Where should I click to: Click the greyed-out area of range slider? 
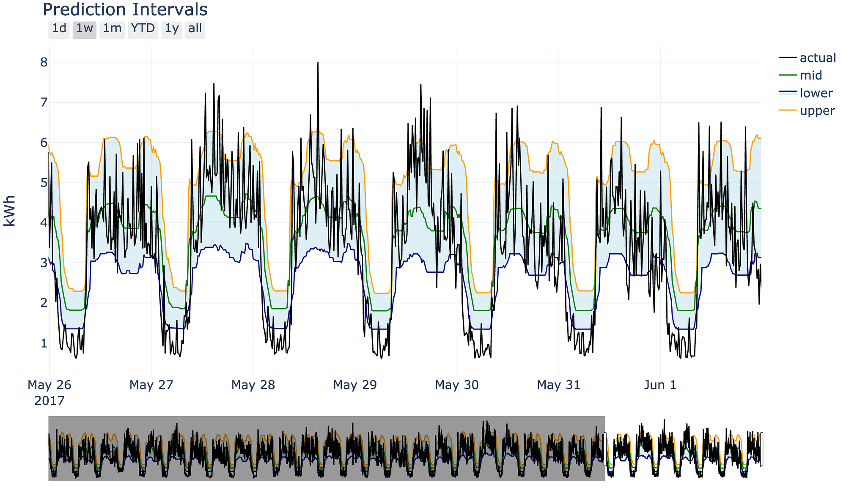326,449
